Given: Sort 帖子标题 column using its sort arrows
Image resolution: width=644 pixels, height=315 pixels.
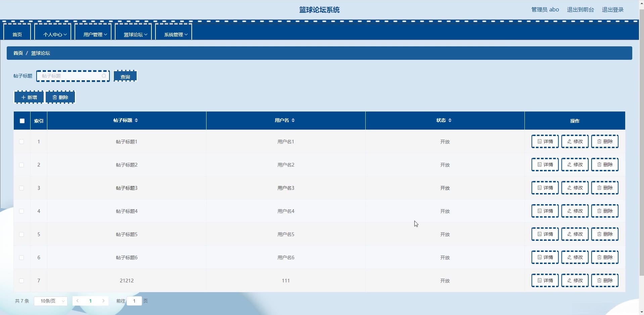Looking at the screenshot, I should click(136, 120).
